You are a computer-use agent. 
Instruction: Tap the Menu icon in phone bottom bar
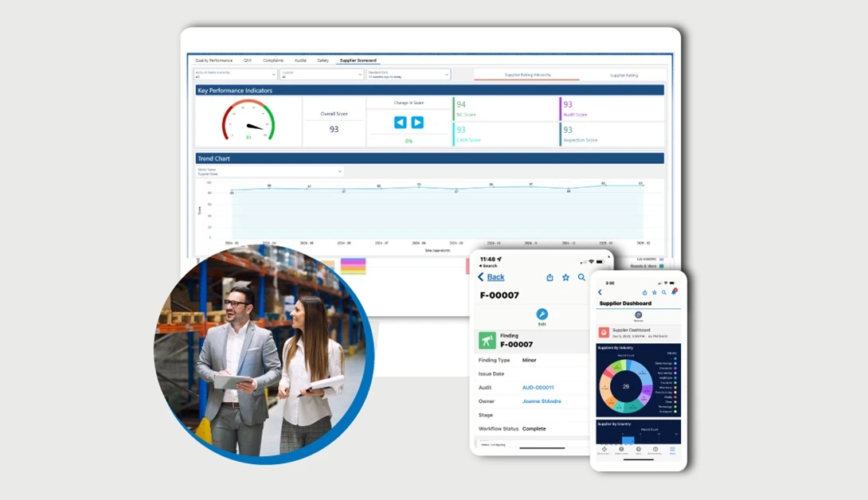672,449
